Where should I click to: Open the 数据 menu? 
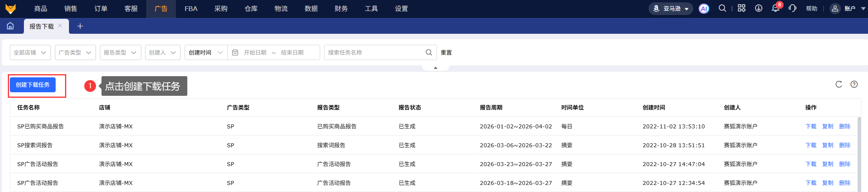click(x=311, y=9)
